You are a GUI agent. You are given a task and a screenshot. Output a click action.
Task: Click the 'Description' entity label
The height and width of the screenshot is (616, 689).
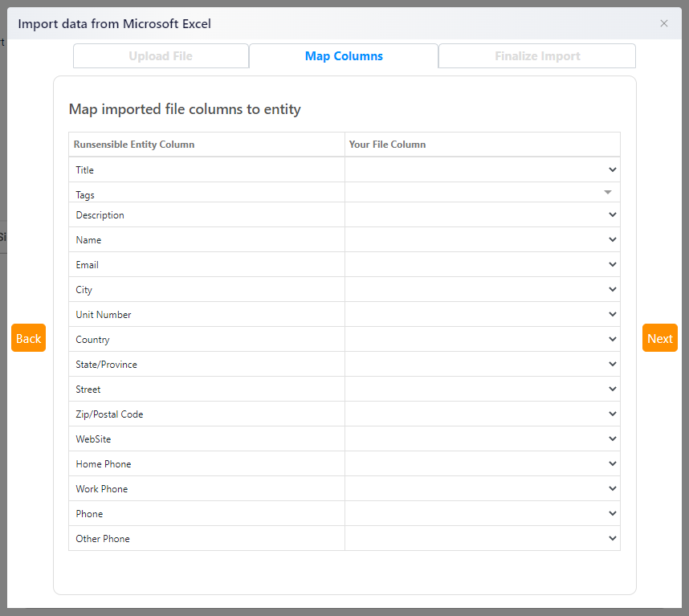[x=100, y=215]
